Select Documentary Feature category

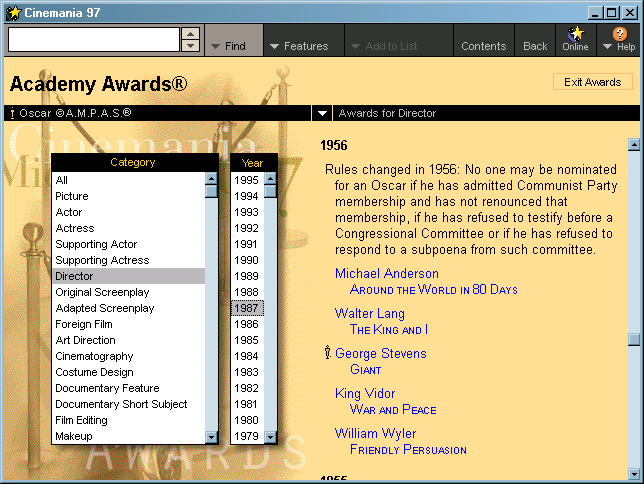pyautogui.click(x=129, y=388)
